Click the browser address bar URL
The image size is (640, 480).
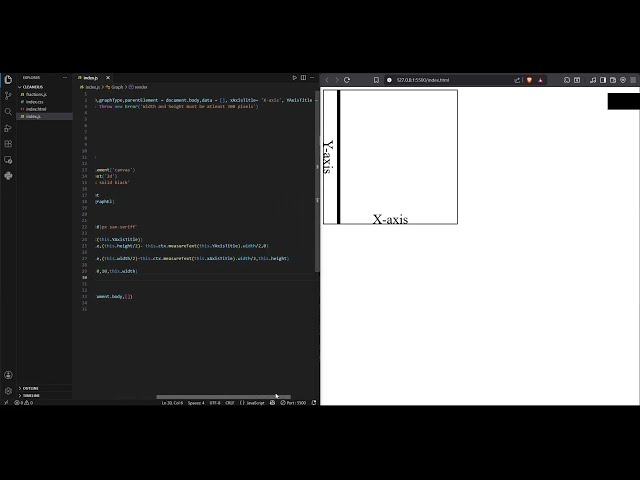tap(423, 80)
